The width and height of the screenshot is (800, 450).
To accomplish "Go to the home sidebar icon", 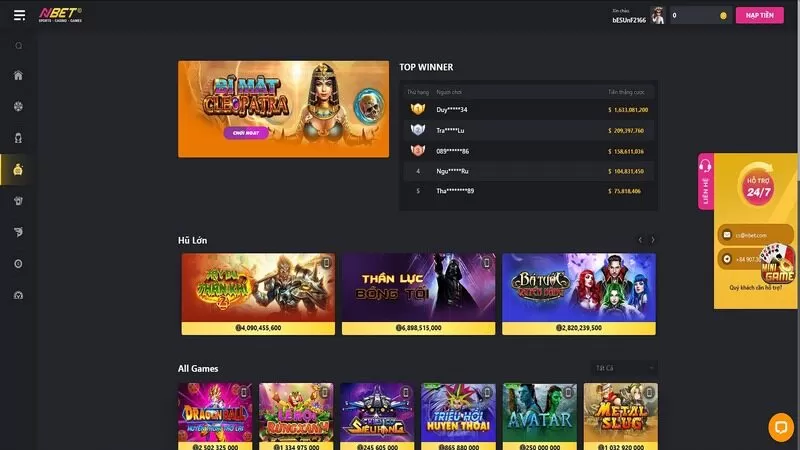I will pyautogui.click(x=18, y=76).
